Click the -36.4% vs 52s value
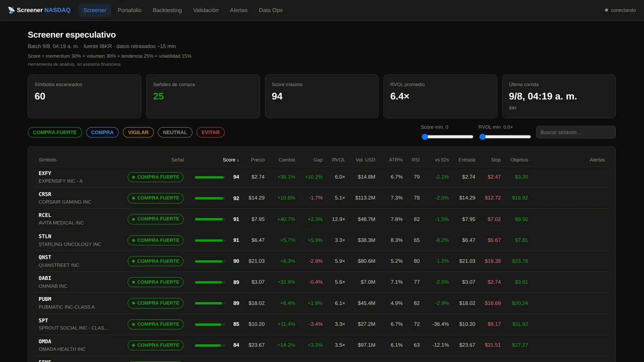 (x=441, y=324)
